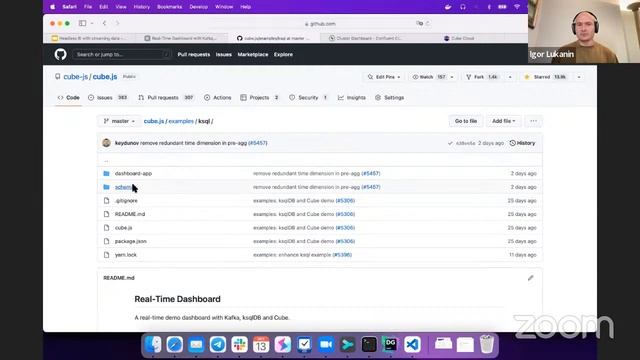Click the dashboard-app folder icon
This screenshot has height=360, width=640.
[107, 173]
